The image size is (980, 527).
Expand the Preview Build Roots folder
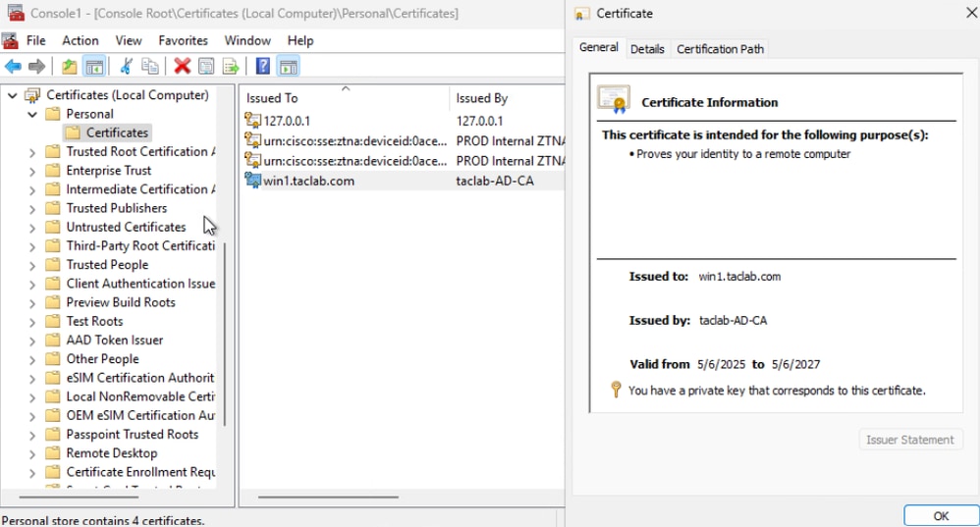tap(32, 303)
